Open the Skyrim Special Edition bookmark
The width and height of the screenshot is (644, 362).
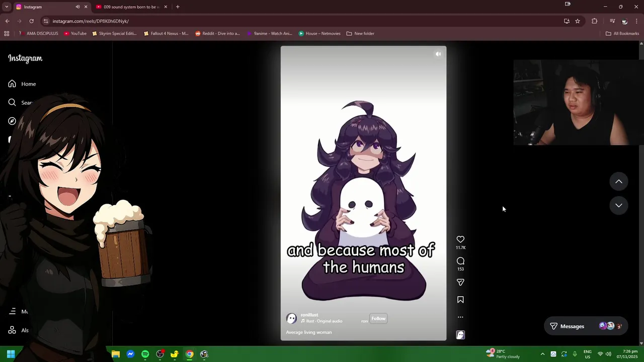[115, 34]
